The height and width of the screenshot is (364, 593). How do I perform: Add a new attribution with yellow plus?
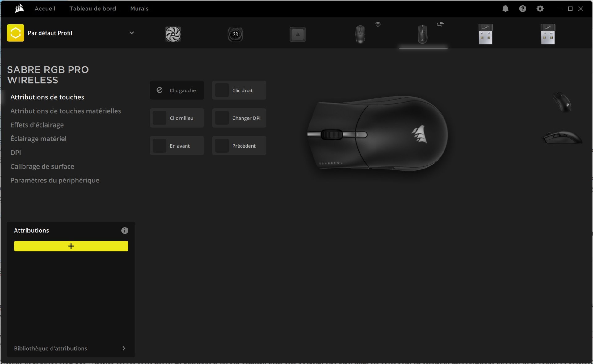[x=71, y=246]
